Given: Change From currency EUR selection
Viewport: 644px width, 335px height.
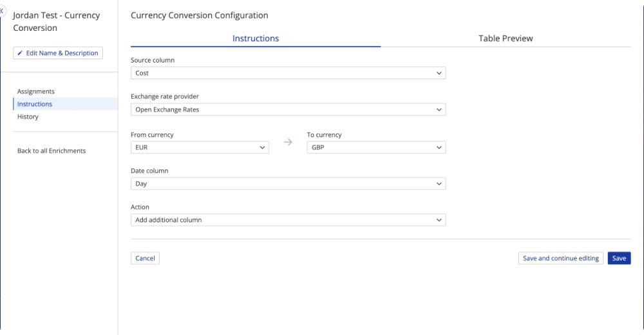Looking at the screenshot, I should (200, 147).
